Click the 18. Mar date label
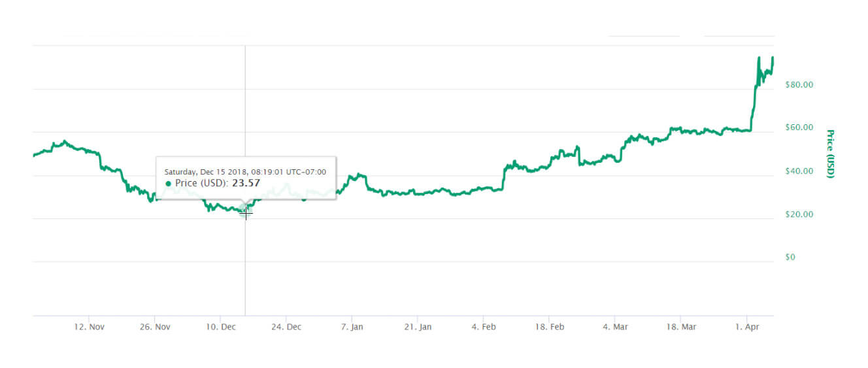The width and height of the screenshot is (868, 368). [x=682, y=327]
